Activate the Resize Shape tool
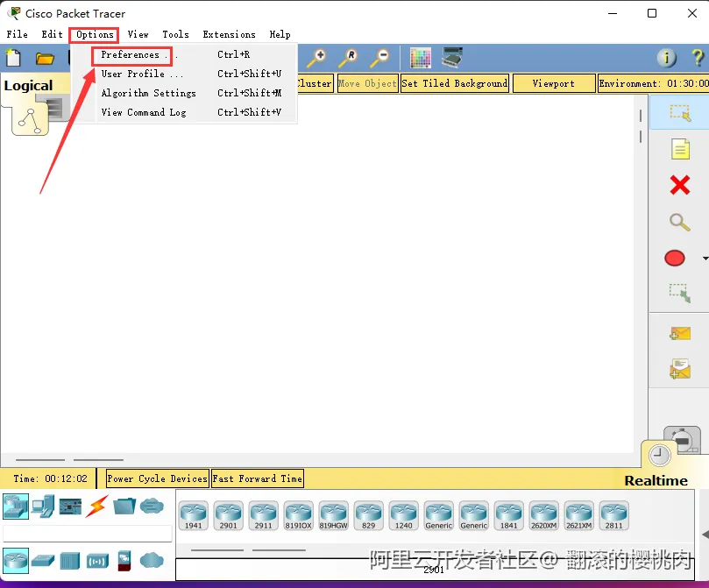The height and width of the screenshot is (588, 709). [680, 293]
